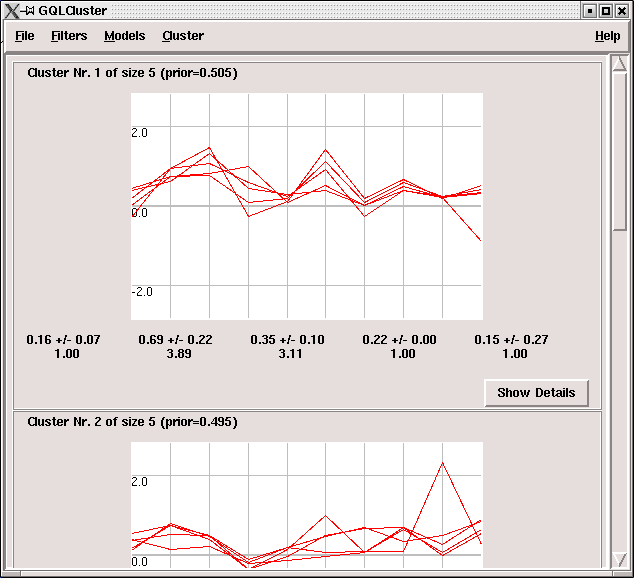Viewport: 634px width, 578px height.
Task: Click the scrollbar down arrow
Action: tap(618, 562)
